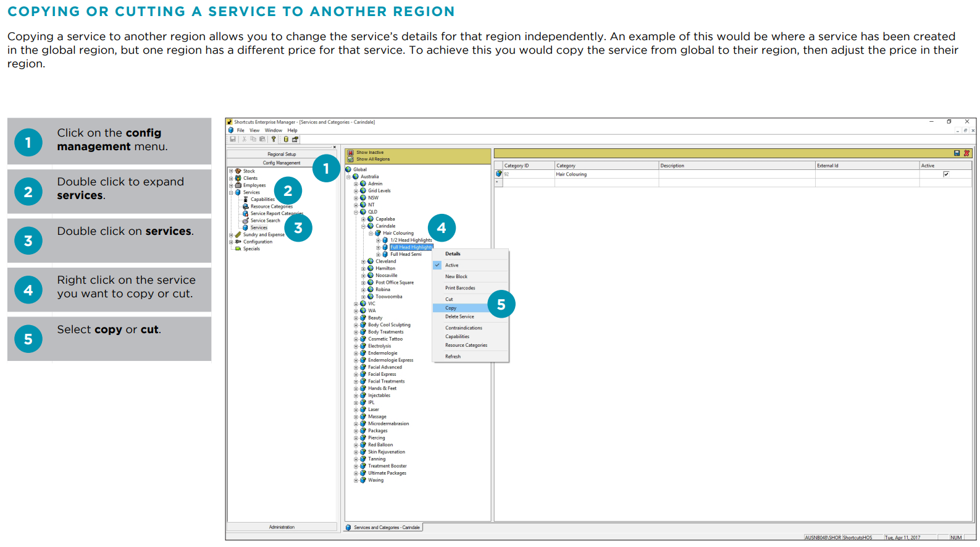Click the Regional Setup panel button
Screen dimensions: 980x547
tap(282, 154)
